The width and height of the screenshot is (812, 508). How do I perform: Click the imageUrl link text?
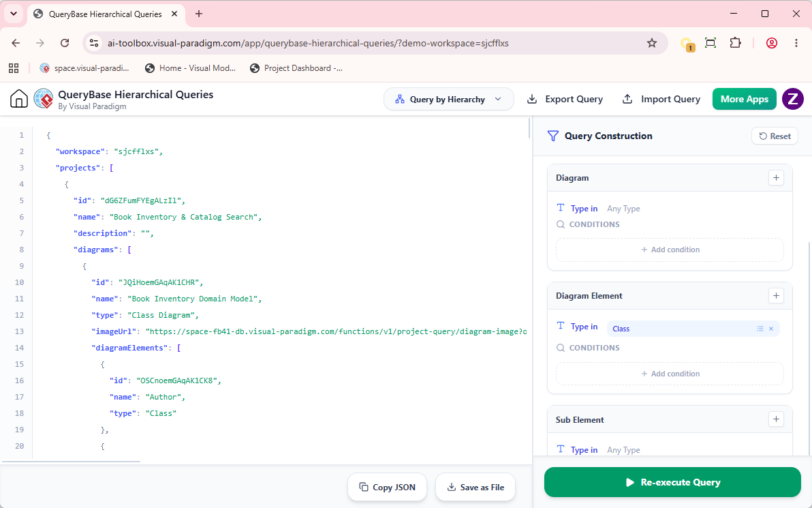click(336, 331)
